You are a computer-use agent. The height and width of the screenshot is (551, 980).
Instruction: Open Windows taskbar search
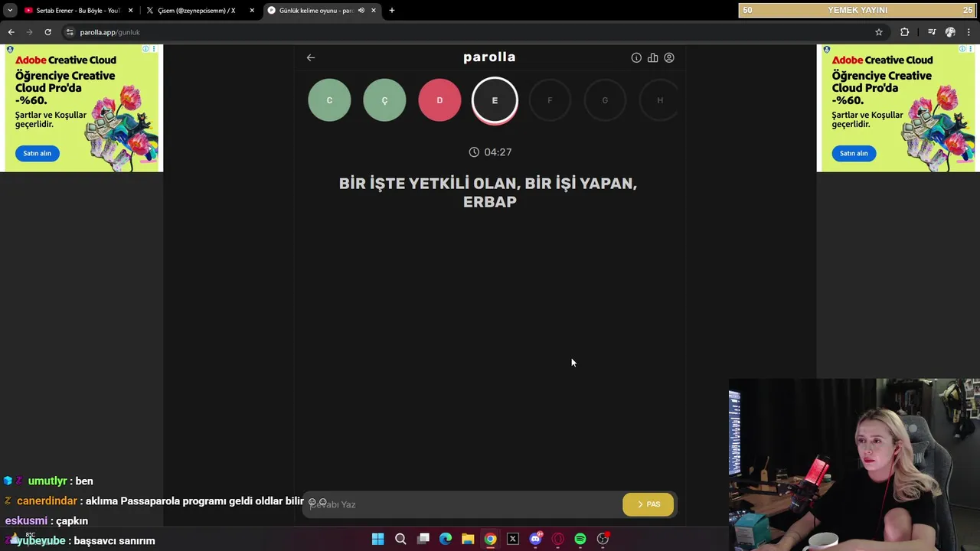click(400, 540)
